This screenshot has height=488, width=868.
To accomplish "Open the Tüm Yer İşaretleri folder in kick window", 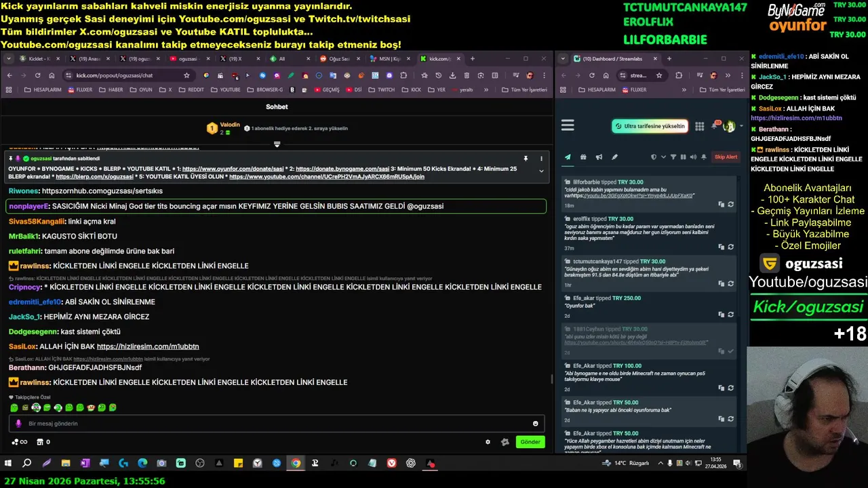I will pos(524,89).
